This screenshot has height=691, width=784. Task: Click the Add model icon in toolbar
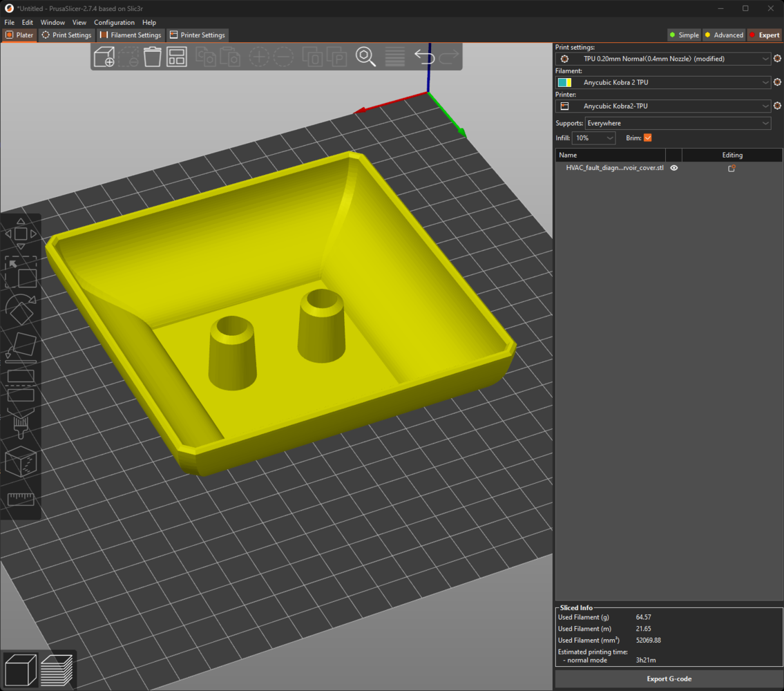[104, 57]
